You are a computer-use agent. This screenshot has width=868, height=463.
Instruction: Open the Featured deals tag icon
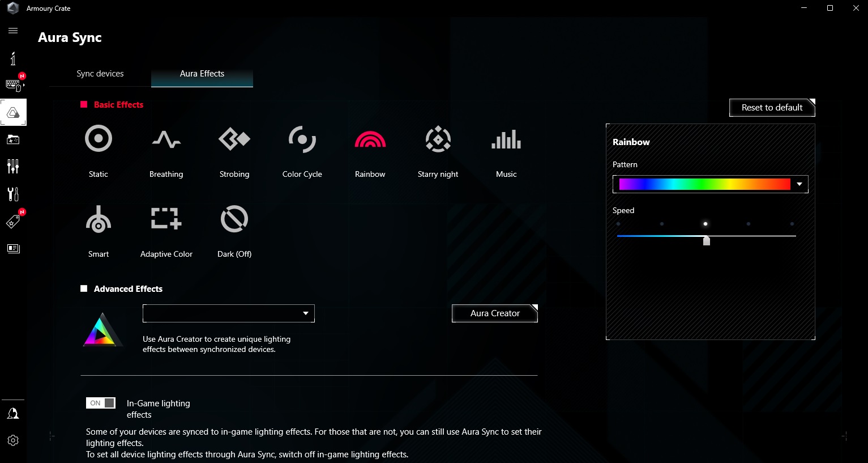click(x=13, y=221)
